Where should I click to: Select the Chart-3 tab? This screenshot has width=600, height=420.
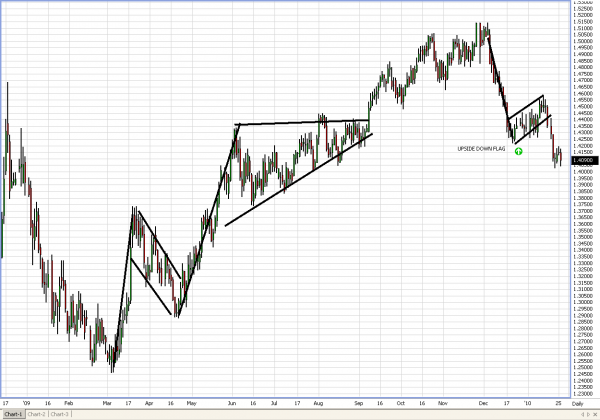60,413
